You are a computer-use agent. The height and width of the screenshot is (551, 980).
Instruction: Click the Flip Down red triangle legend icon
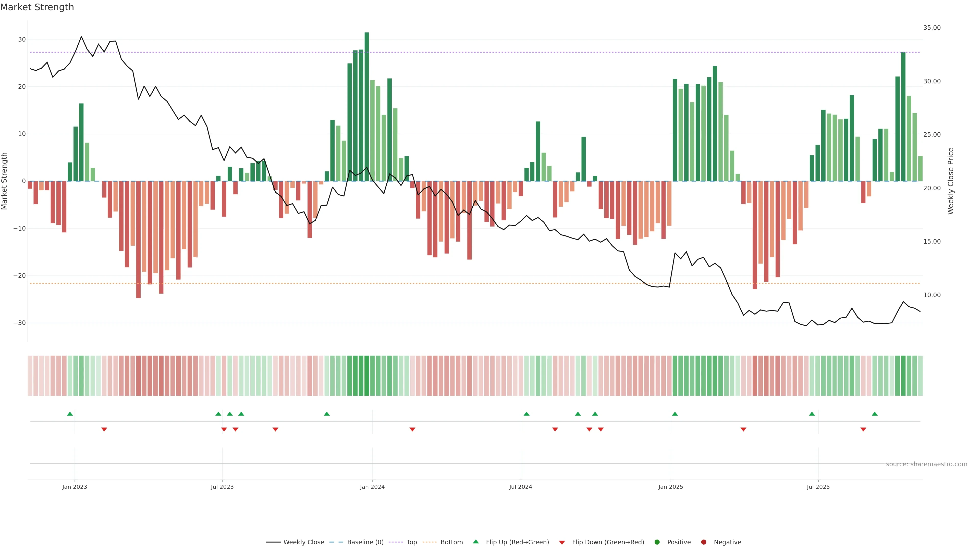click(562, 543)
